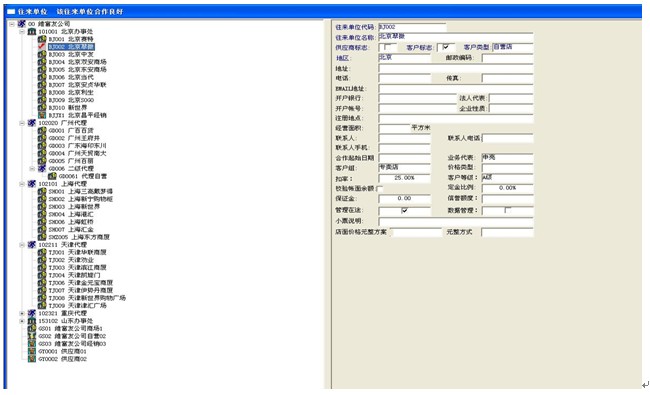Click the 往来单位名称 input field
The height and width of the screenshot is (395, 650).
(456, 37)
